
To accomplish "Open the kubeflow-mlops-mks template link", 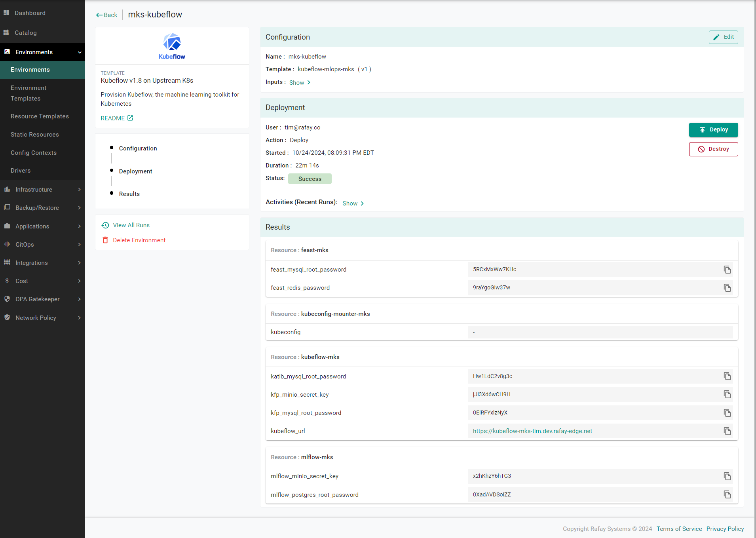I will point(326,69).
